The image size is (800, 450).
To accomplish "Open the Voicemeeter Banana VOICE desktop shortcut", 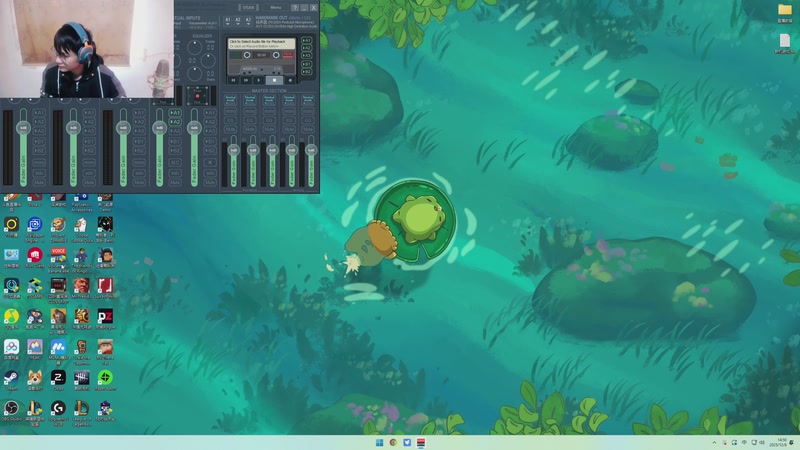I will point(58,256).
